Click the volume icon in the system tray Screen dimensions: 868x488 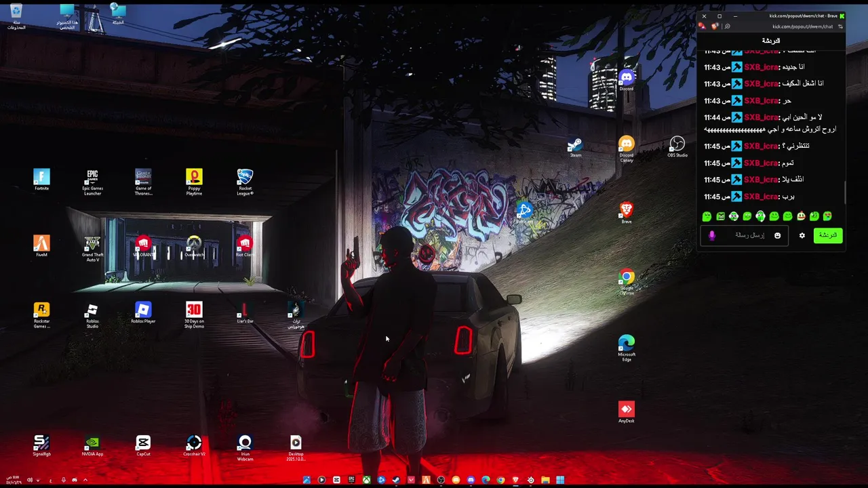29,480
